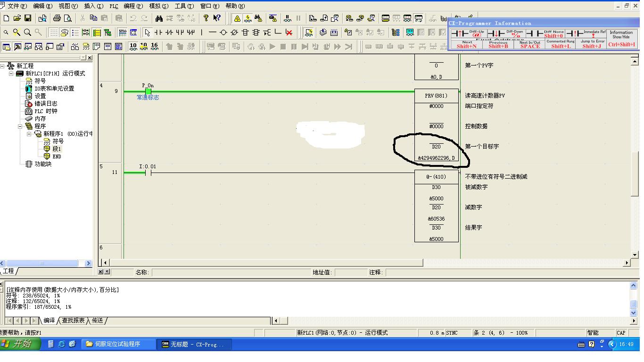The height and width of the screenshot is (362, 644).
Task: Select the New Contact ladder tool
Action: click(159, 33)
